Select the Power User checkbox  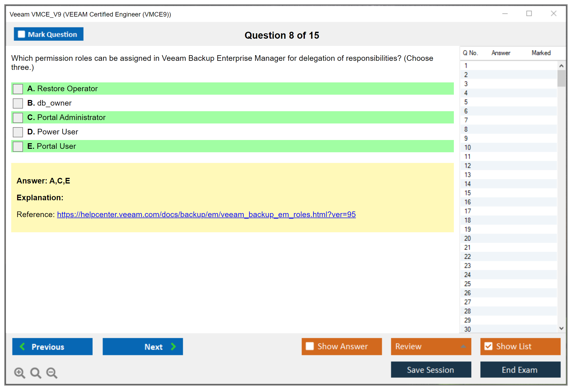click(x=18, y=132)
